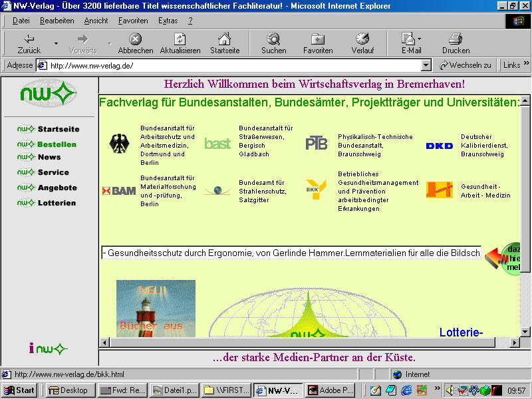The height and width of the screenshot is (399, 532).
Task: Open the Favoriten toolbar button
Action: (318, 43)
